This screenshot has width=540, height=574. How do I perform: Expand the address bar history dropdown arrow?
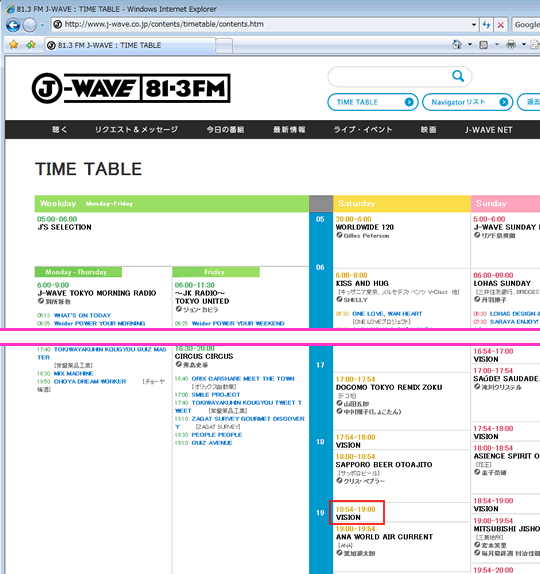[474, 25]
